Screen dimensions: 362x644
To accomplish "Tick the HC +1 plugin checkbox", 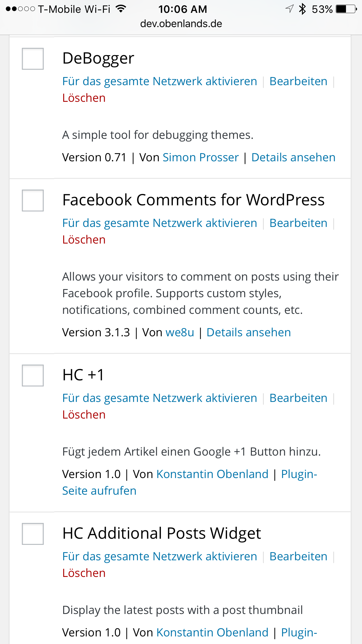I will 33,376.
